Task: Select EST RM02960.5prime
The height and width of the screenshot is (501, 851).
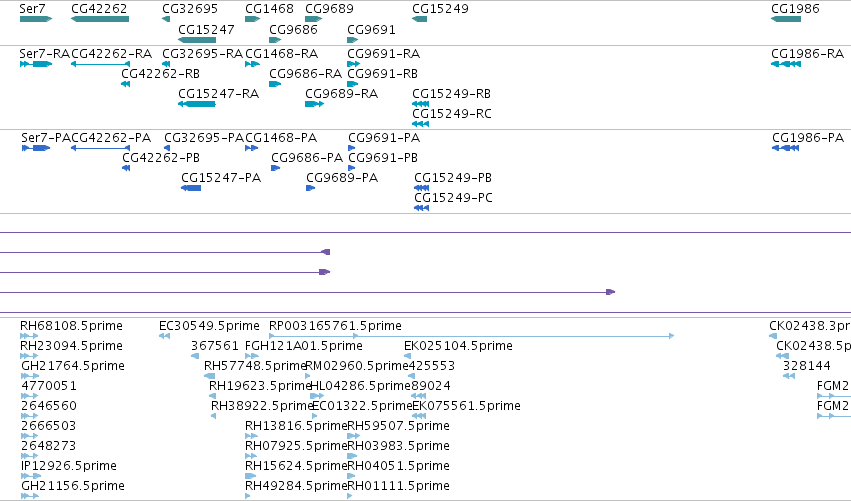Action: (x=308, y=376)
